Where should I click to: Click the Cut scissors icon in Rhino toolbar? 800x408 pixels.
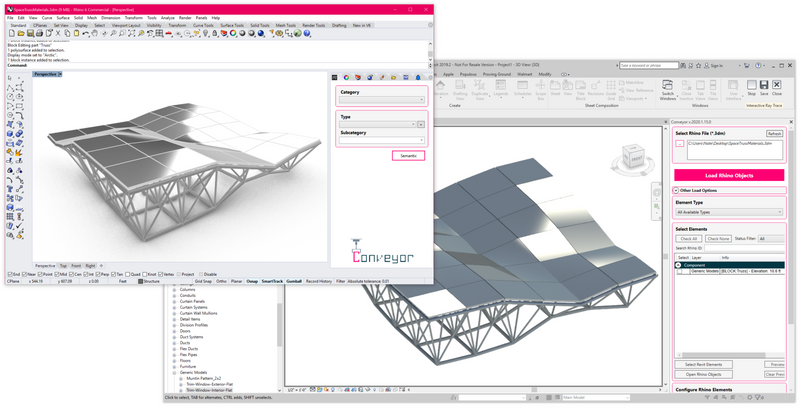pyautogui.click(x=58, y=33)
